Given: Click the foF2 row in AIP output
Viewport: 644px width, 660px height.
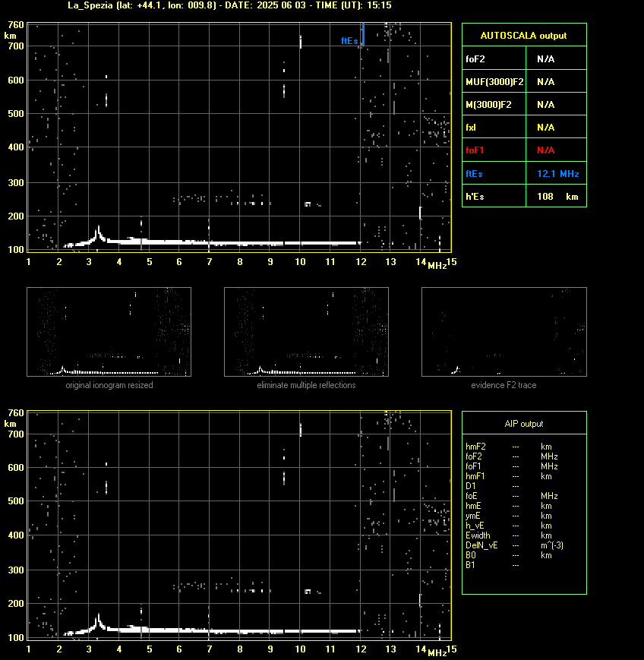Looking at the screenshot, I should point(511,456).
